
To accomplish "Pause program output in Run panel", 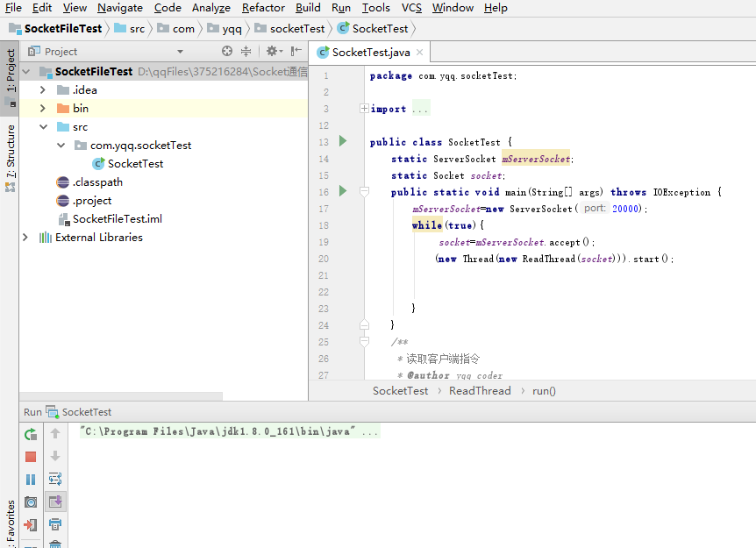I will (x=31, y=480).
